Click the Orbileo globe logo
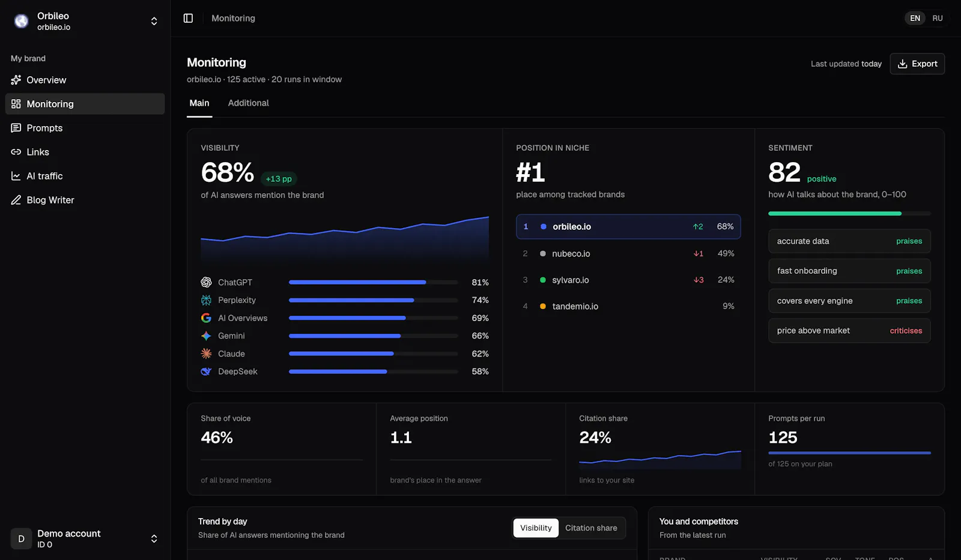Image resolution: width=961 pixels, height=560 pixels. (22, 21)
